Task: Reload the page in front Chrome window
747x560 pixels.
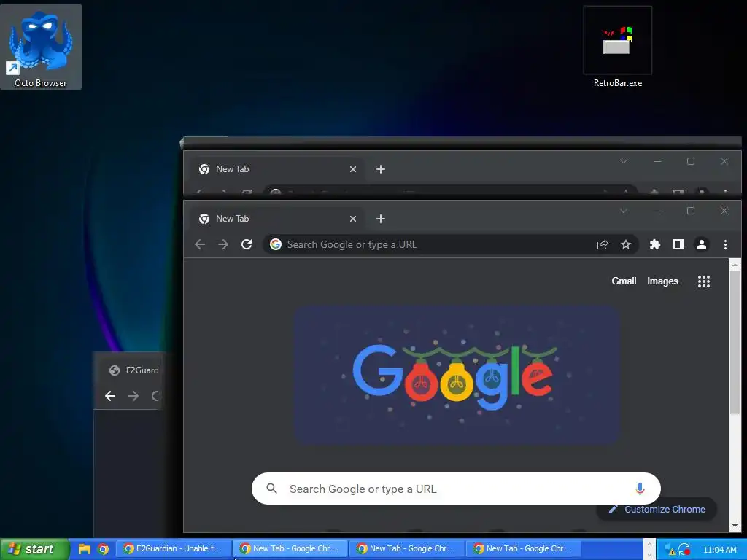Action: point(247,244)
